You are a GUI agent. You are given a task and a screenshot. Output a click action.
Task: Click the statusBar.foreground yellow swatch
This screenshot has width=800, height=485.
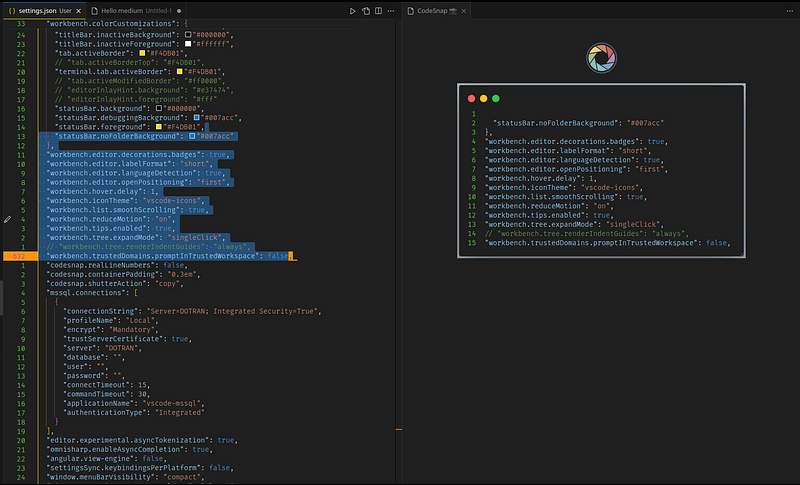click(159, 126)
